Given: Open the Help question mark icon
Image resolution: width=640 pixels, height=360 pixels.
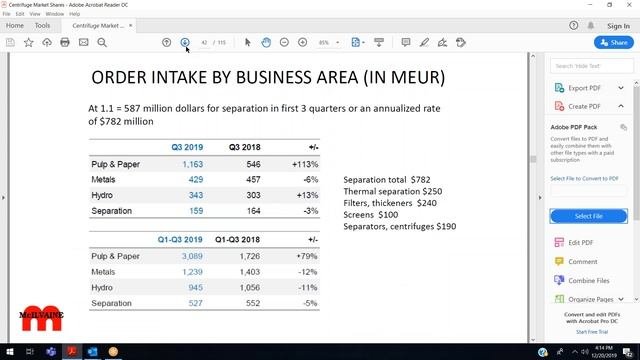Looking at the screenshot, I should tap(573, 26).
